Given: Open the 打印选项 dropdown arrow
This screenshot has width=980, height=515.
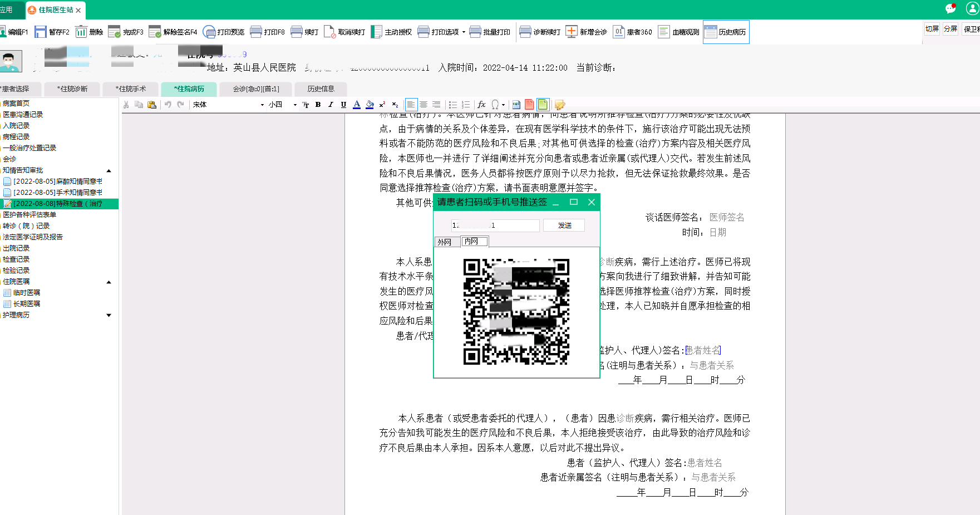Looking at the screenshot, I should click(464, 32).
